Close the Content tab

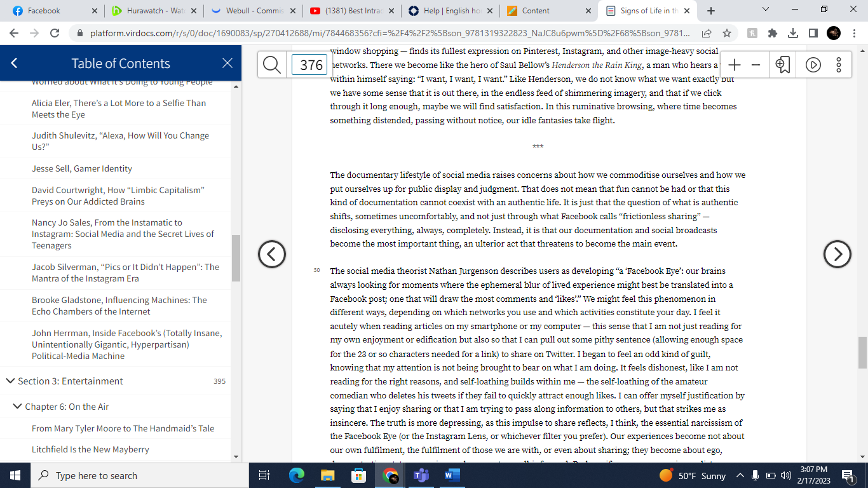(588, 11)
